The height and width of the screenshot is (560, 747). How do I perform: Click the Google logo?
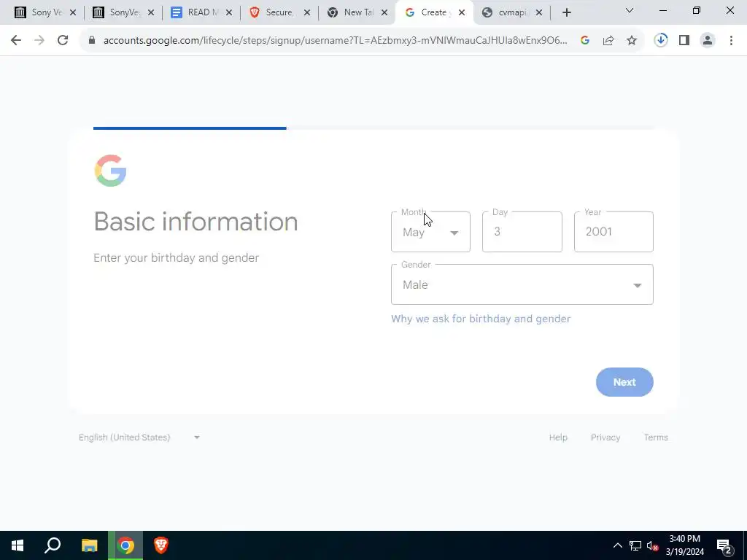(111, 171)
